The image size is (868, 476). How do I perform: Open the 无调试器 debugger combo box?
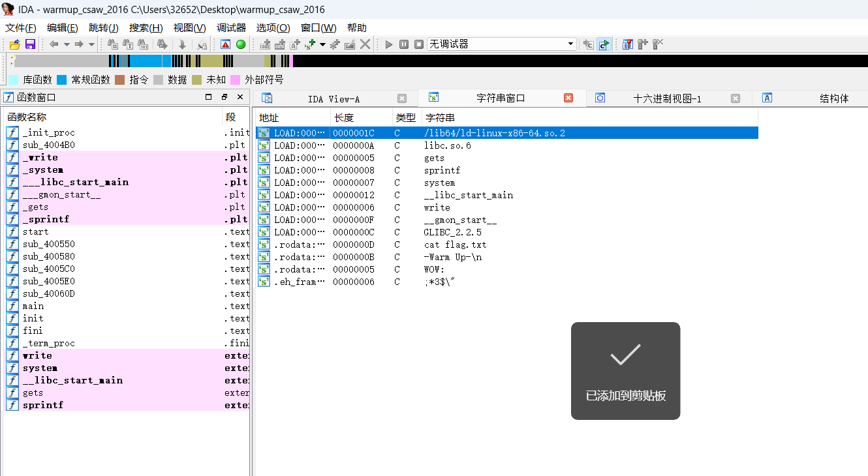[x=501, y=44]
